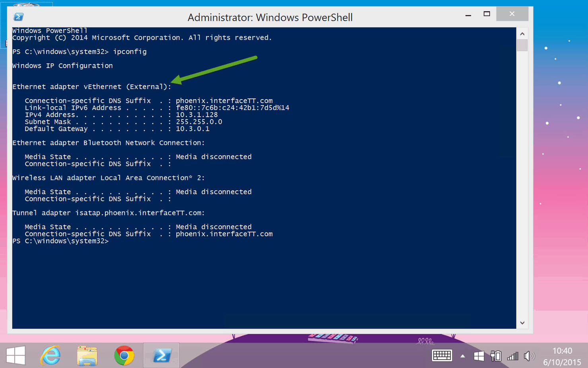Open the volume speaker tray icon
588x368 pixels.
click(529, 356)
